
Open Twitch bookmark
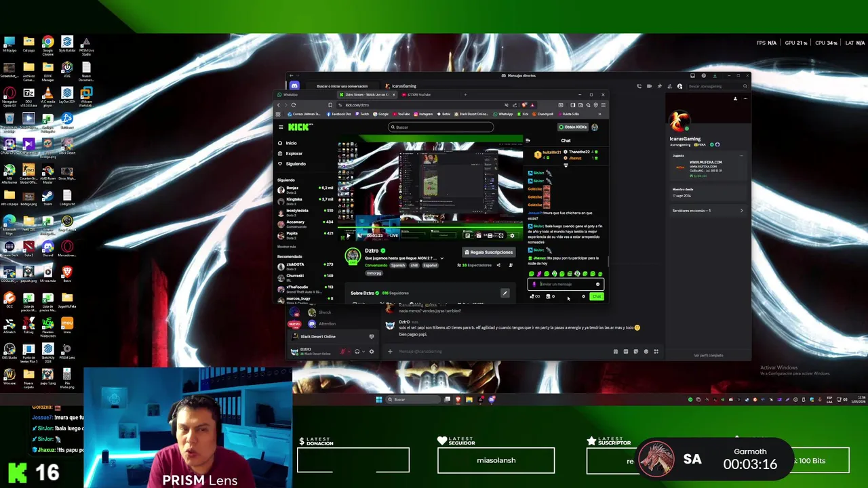tap(363, 114)
